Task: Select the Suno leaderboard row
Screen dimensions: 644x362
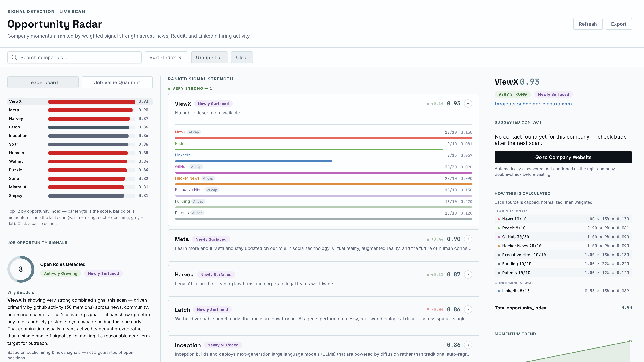Action: 80,178
